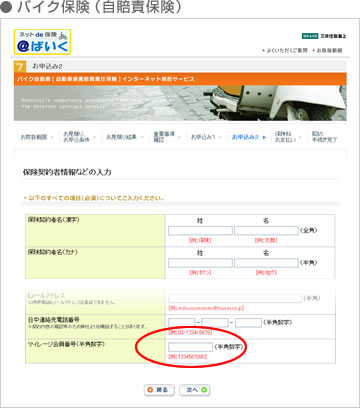Click the 以下のすべての項目 instruction text
This screenshot has width=360, height=408.
pos(95,198)
